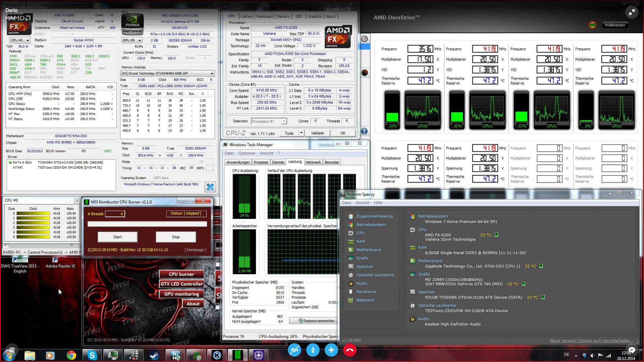Expand the Crucial Technology memory module dropdown
Screen dimensions: 644x362
167,73
